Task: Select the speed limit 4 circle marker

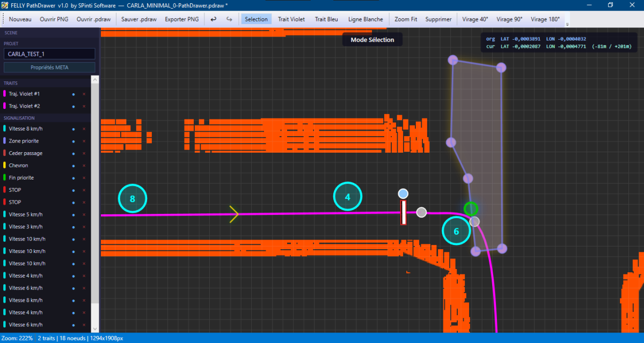Action: tap(348, 197)
